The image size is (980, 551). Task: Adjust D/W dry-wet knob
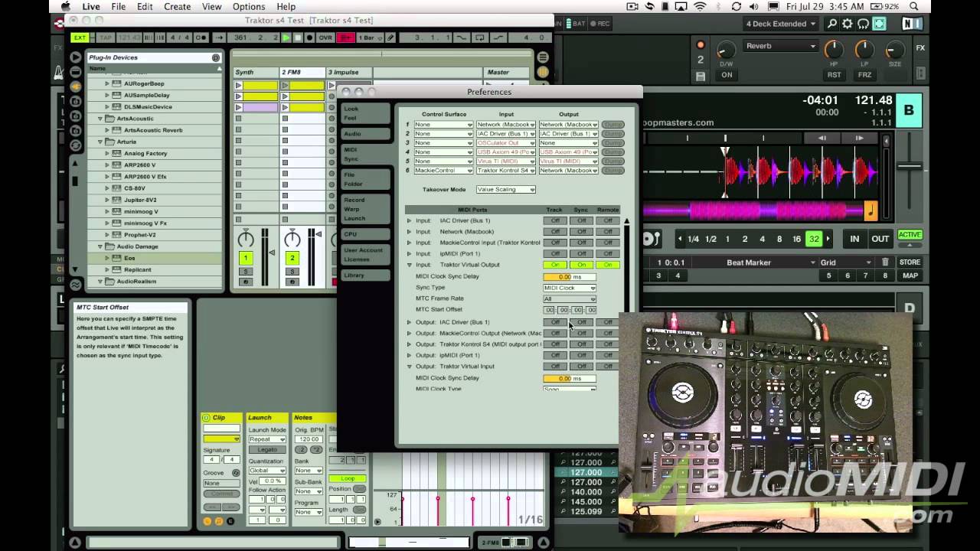click(x=726, y=51)
